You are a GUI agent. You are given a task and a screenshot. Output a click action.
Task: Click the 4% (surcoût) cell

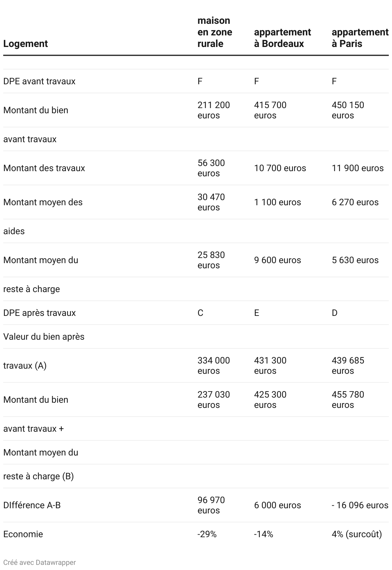tap(357, 534)
